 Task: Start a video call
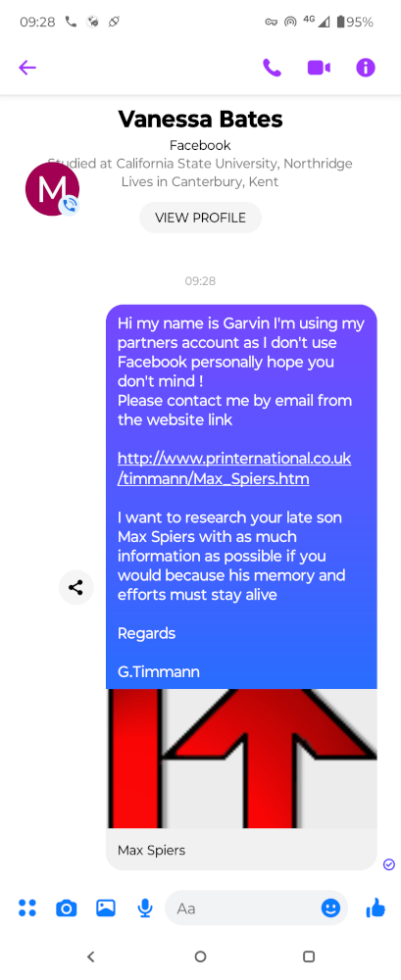coord(319,68)
